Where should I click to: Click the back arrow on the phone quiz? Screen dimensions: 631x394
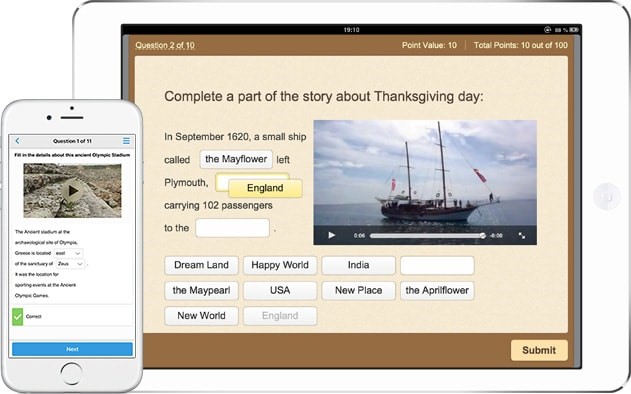pos(17,141)
